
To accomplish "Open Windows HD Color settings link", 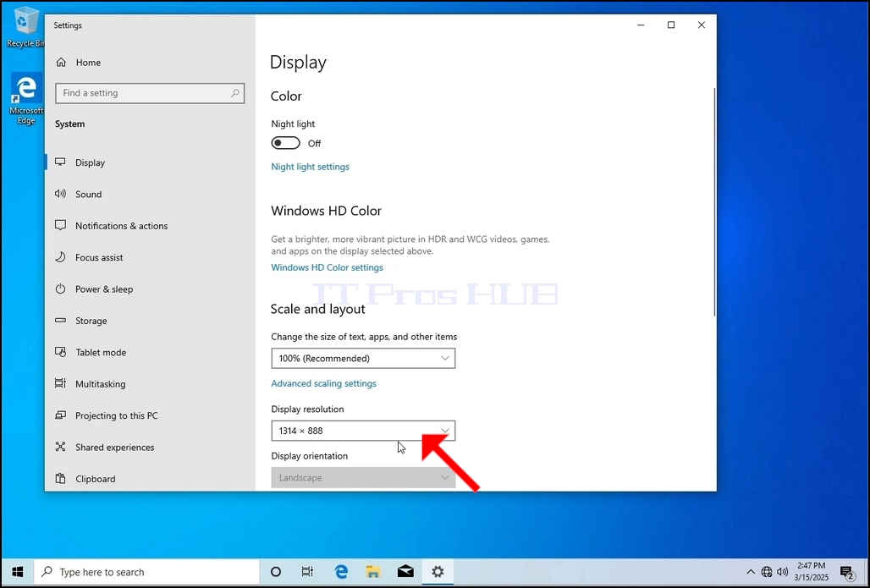I will (x=327, y=267).
